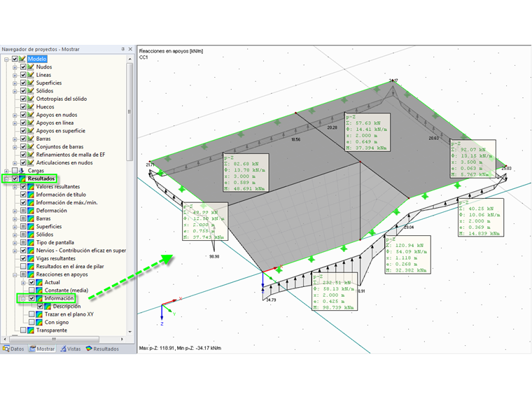Click the Actual item icon
The image size is (532, 399).
(39, 282)
